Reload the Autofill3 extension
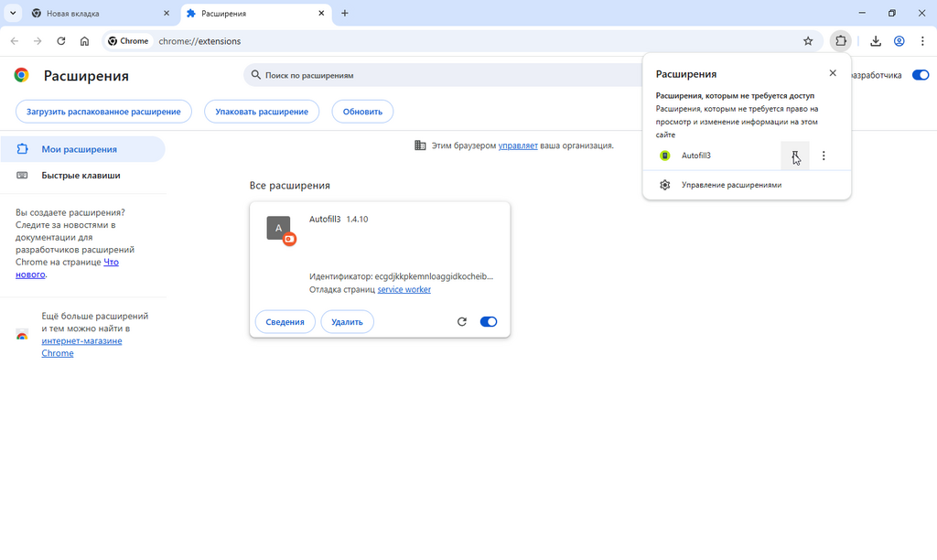 pyautogui.click(x=462, y=322)
